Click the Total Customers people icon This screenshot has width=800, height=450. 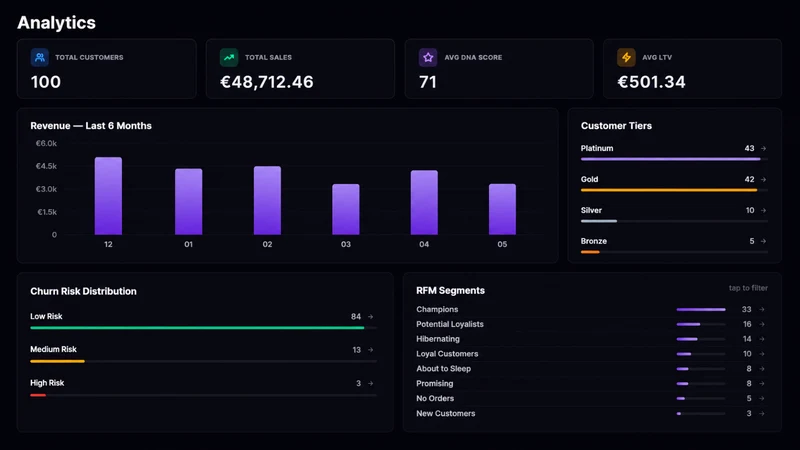[x=40, y=57]
